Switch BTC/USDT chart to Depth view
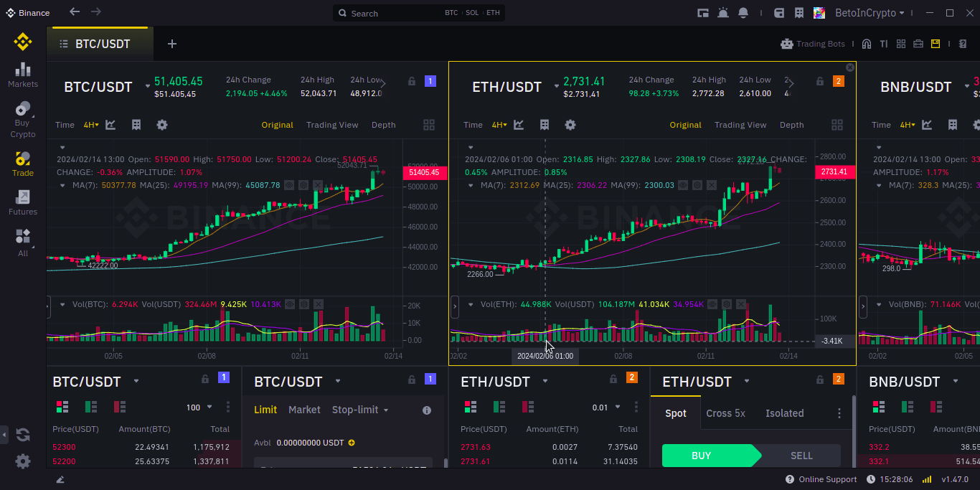The image size is (980, 490). [x=384, y=125]
